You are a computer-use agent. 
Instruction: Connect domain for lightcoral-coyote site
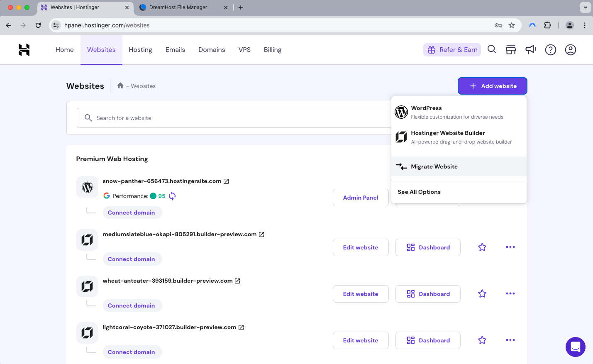pyautogui.click(x=132, y=352)
